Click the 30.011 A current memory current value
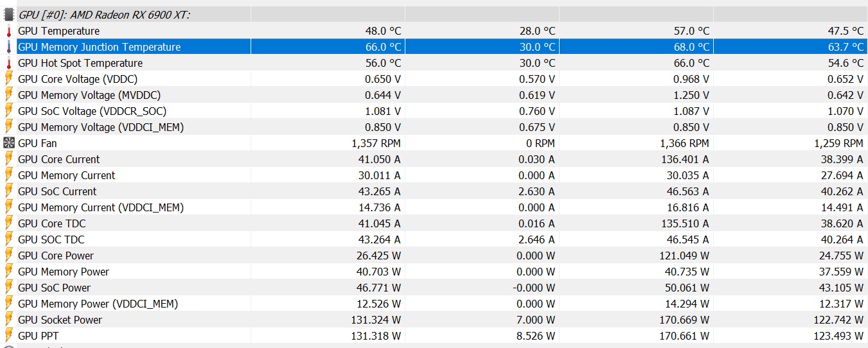 380,175
